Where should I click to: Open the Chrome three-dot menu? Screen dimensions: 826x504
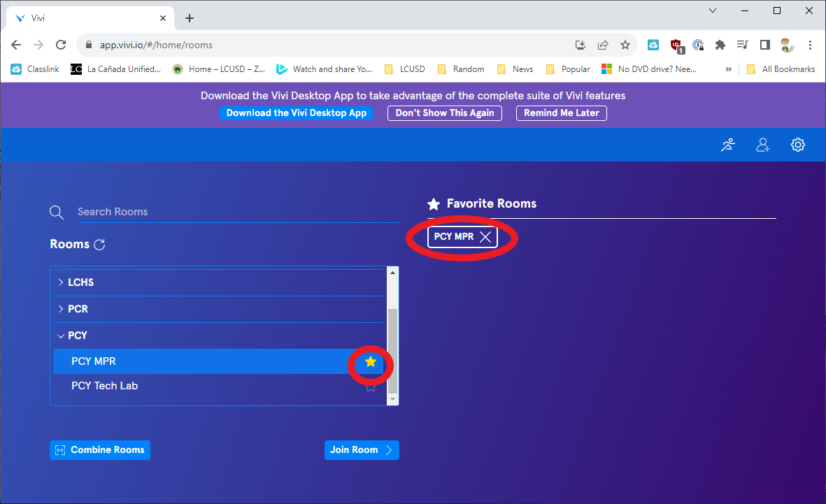pyautogui.click(x=810, y=45)
